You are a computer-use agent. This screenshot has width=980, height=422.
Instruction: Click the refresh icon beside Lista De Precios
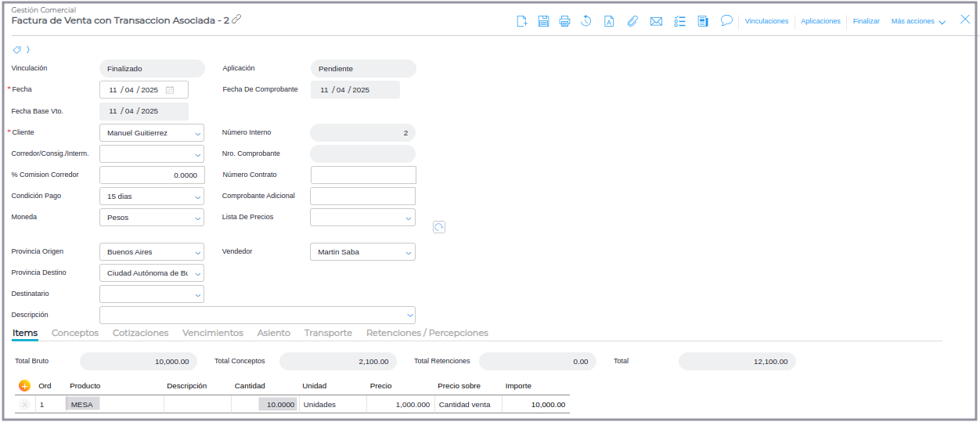click(x=439, y=227)
